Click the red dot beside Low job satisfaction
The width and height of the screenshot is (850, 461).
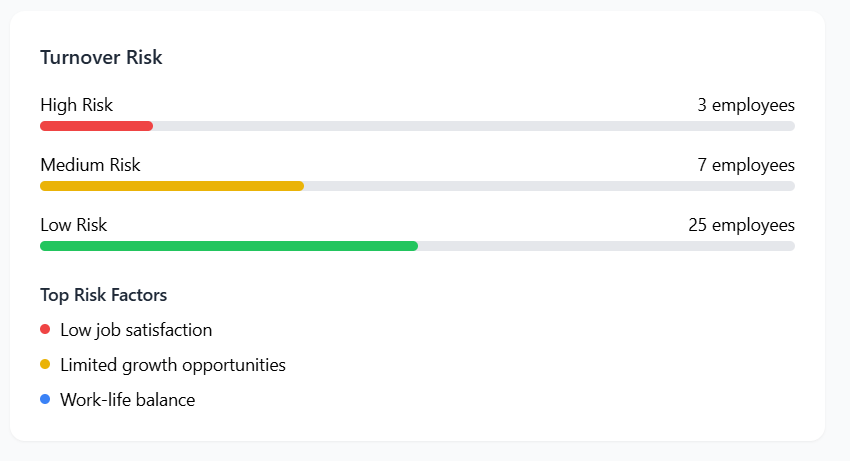pos(45,329)
